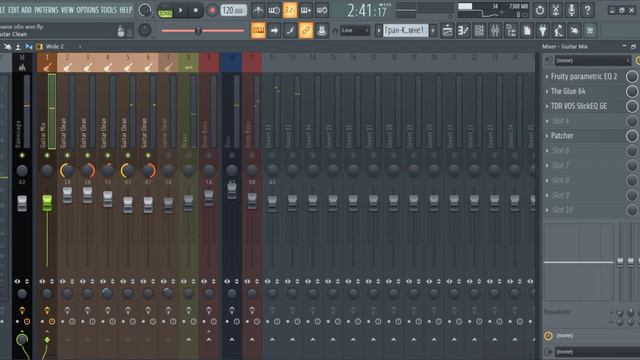The height and width of the screenshot is (360, 640).
Task: Expand The Glue 64 slot arrow
Action: tap(547, 91)
